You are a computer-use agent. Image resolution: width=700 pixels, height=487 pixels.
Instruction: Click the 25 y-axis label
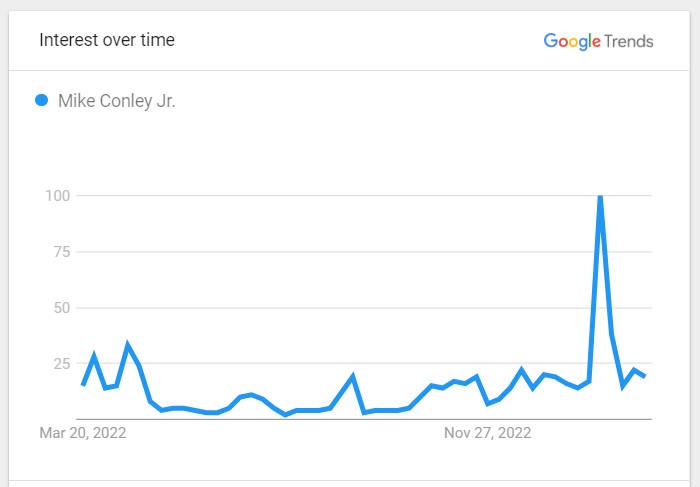62,363
